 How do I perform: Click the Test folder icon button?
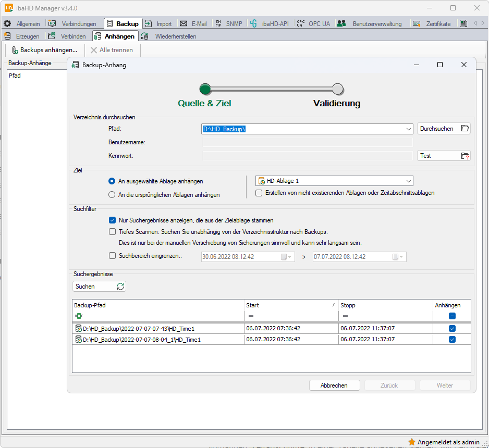pyautogui.click(x=465, y=156)
